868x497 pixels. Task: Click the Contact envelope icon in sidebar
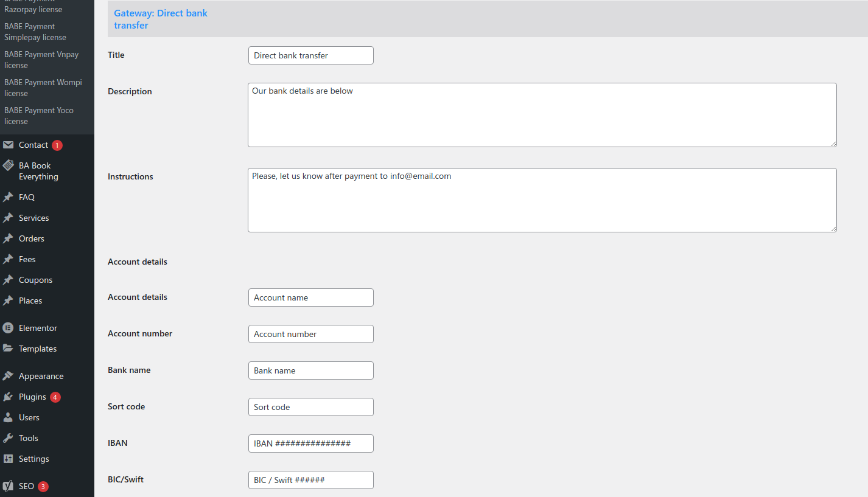(8, 145)
